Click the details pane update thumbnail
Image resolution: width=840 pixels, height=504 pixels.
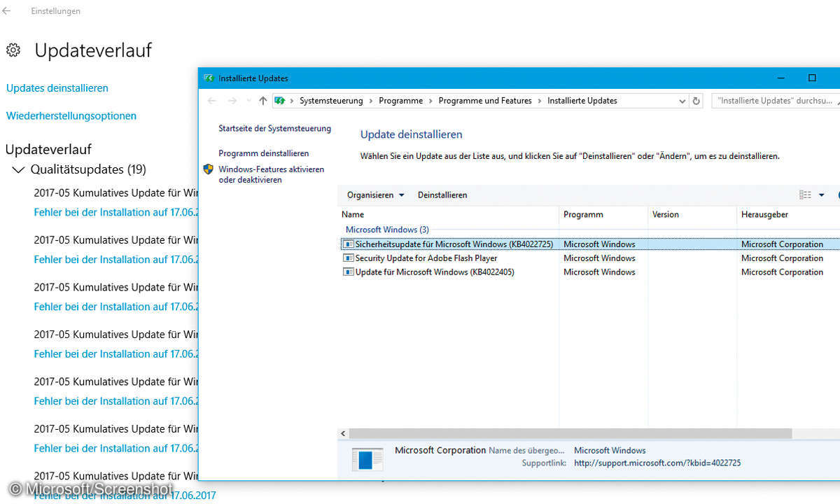(x=367, y=459)
